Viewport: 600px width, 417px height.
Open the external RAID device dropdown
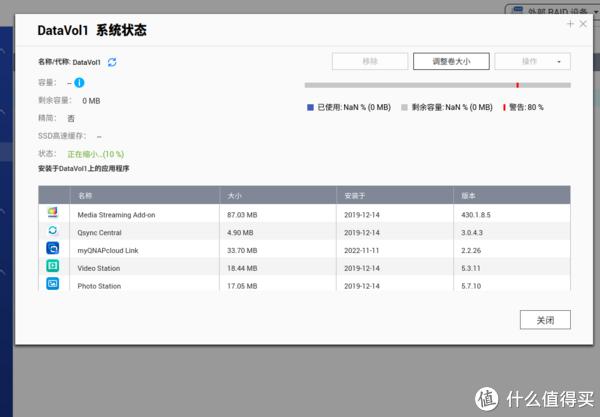point(553,10)
